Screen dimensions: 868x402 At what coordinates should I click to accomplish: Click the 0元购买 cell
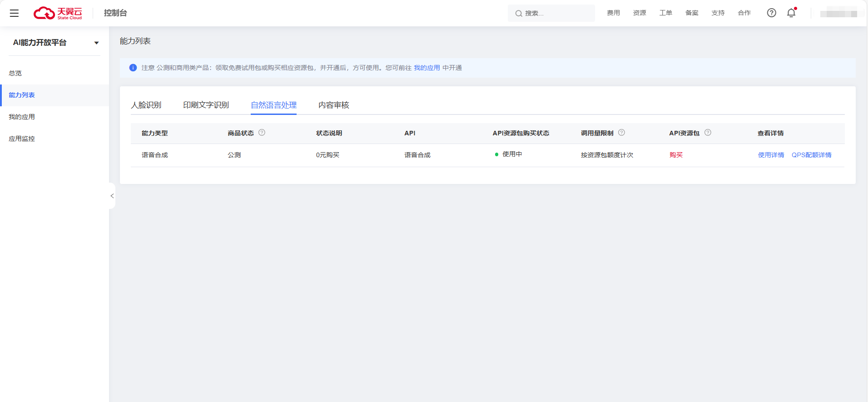click(327, 155)
